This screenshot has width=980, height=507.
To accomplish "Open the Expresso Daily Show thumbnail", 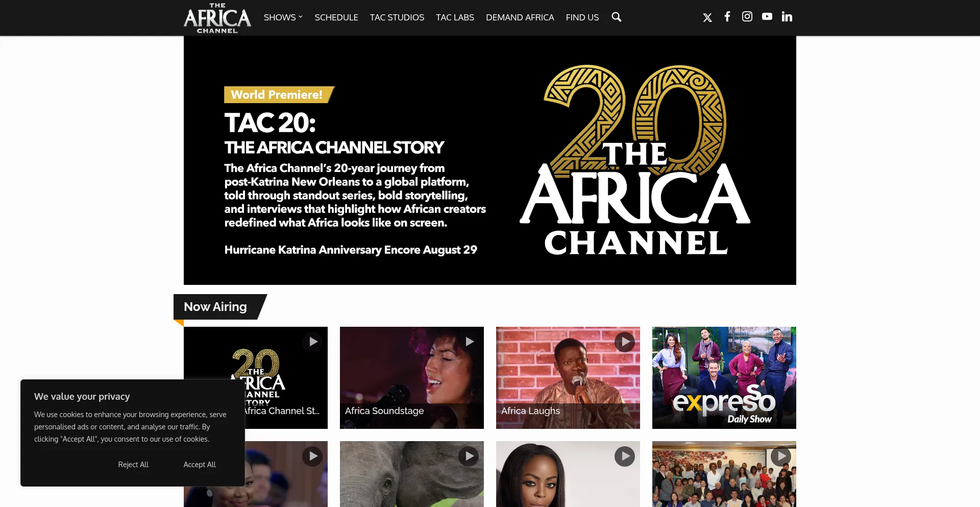I will 724,378.
